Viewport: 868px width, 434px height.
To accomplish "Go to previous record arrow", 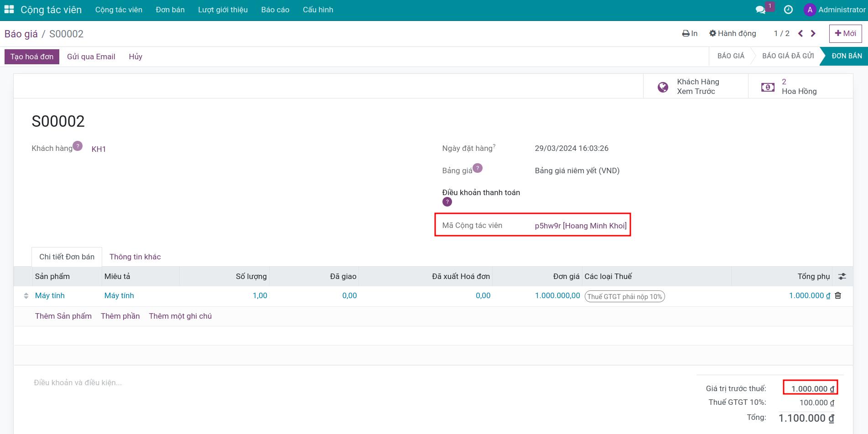I will 800,33.
